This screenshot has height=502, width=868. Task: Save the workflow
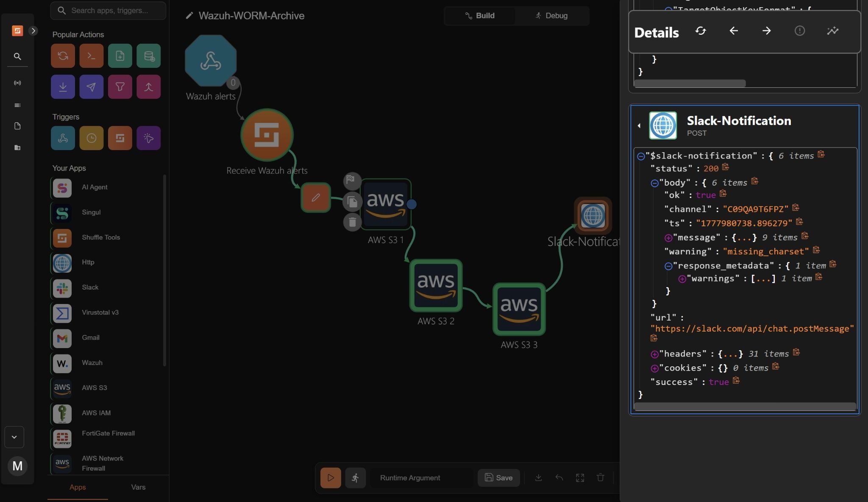click(x=498, y=478)
